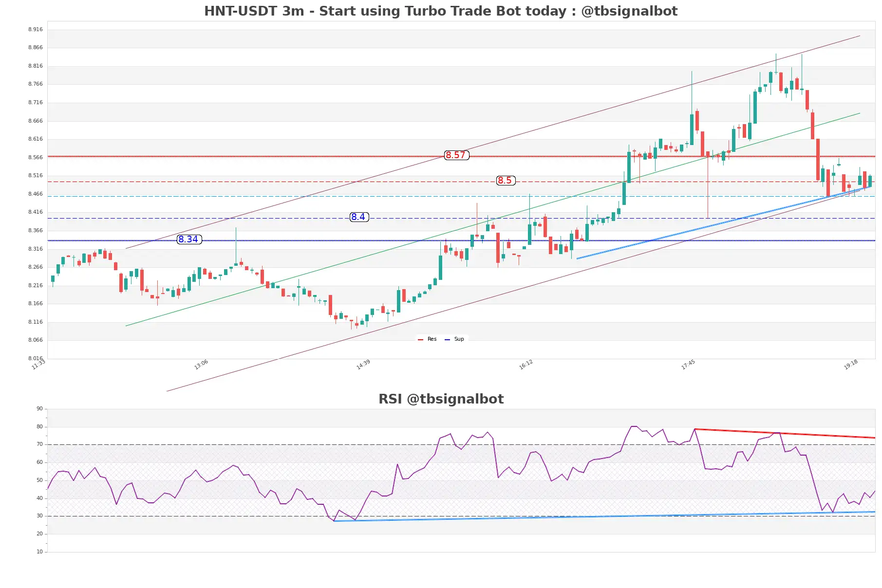Click the 8.166 price axis label
Image resolution: width=882 pixels, height=588 pixels.
coord(36,304)
